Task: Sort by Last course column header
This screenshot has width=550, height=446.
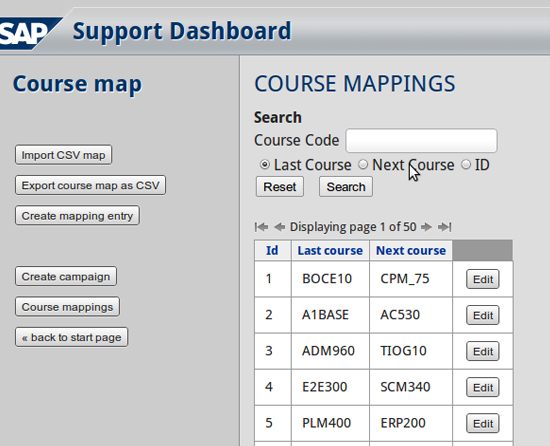Action: (330, 250)
